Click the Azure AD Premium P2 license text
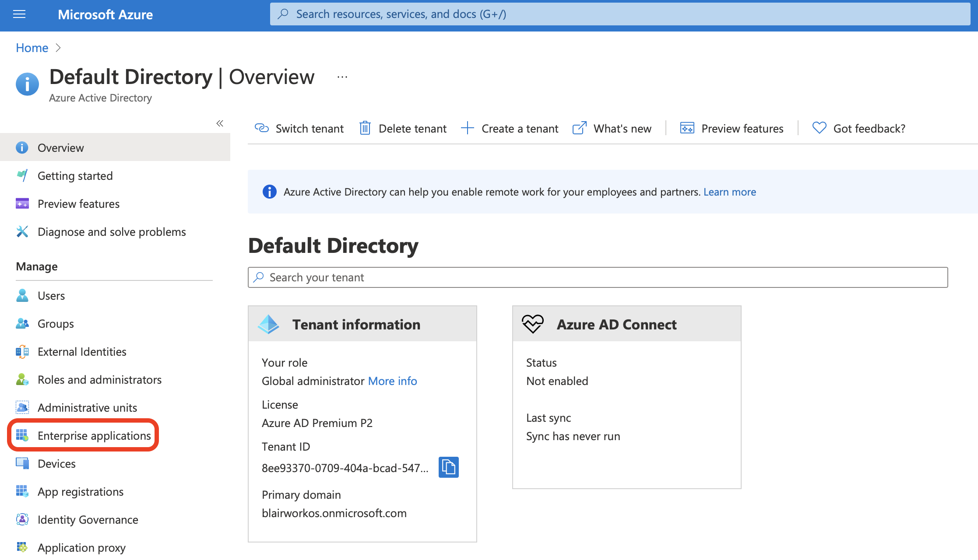This screenshot has height=560, width=978. pos(317,423)
